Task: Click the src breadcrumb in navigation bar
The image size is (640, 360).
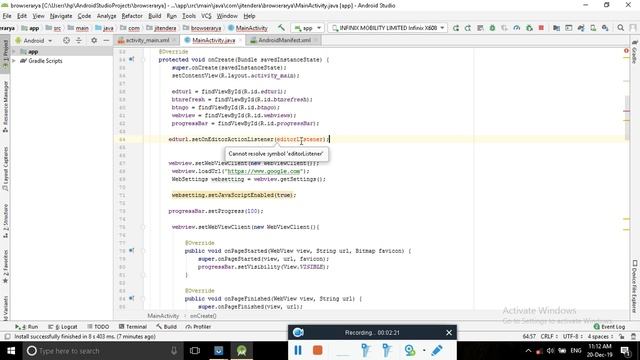Action: pos(54,28)
